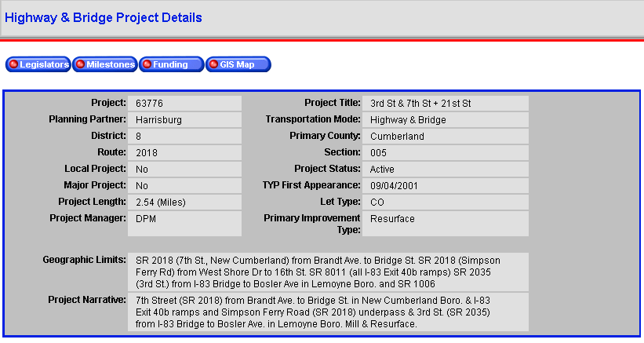Open the Milestones button
644x343 pixels.
pyautogui.click(x=105, y=64)
